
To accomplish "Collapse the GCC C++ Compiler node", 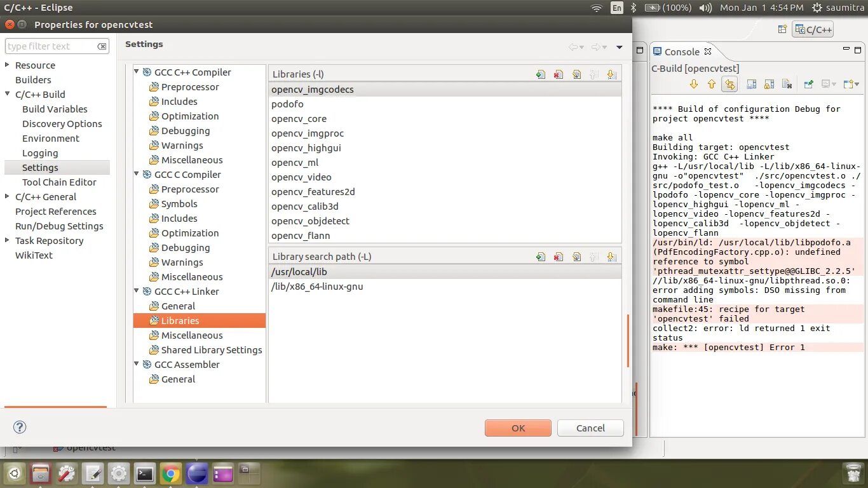I will [x=137, y=72].
